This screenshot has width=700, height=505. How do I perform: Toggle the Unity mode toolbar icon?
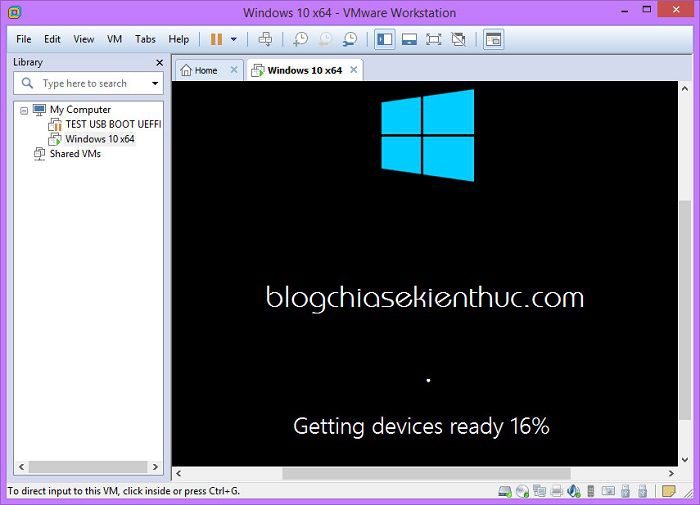(458, 39)
